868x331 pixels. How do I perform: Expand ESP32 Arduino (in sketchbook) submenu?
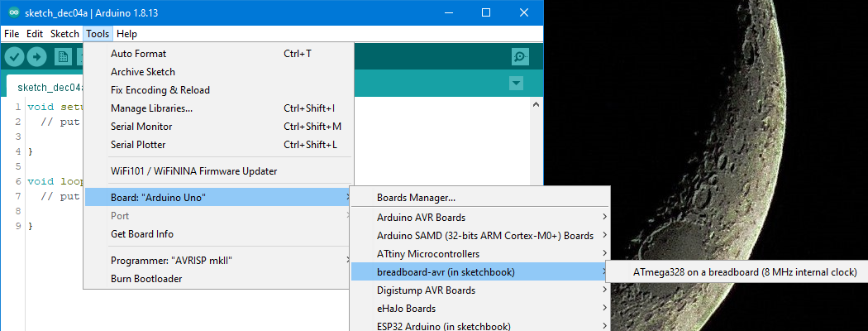pyautogui.click(x=480, y=325)
